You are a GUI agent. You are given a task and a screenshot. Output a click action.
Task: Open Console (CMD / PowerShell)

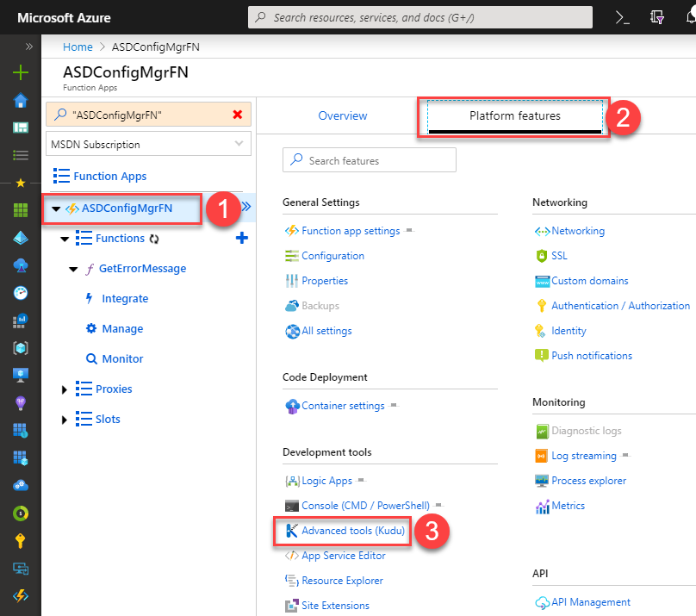(366, 506)
